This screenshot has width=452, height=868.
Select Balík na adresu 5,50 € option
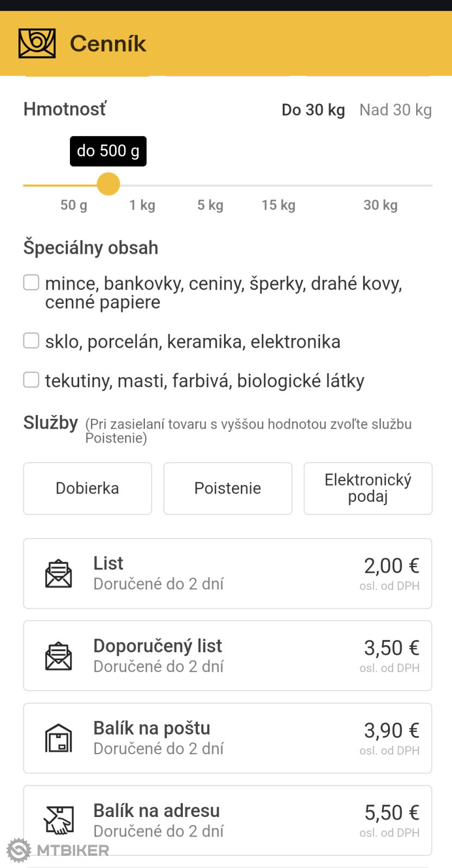click(227, 820)
